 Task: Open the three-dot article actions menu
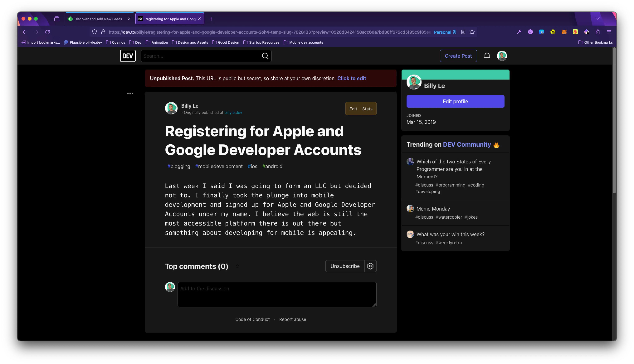click(130, 94)
